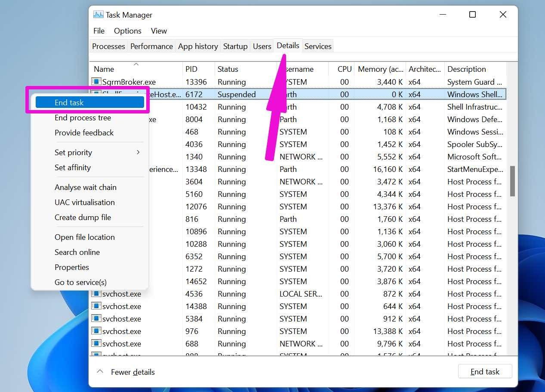Screen dimensions: 545x392
Task: Select the Details tab
Action: [288, 46]
